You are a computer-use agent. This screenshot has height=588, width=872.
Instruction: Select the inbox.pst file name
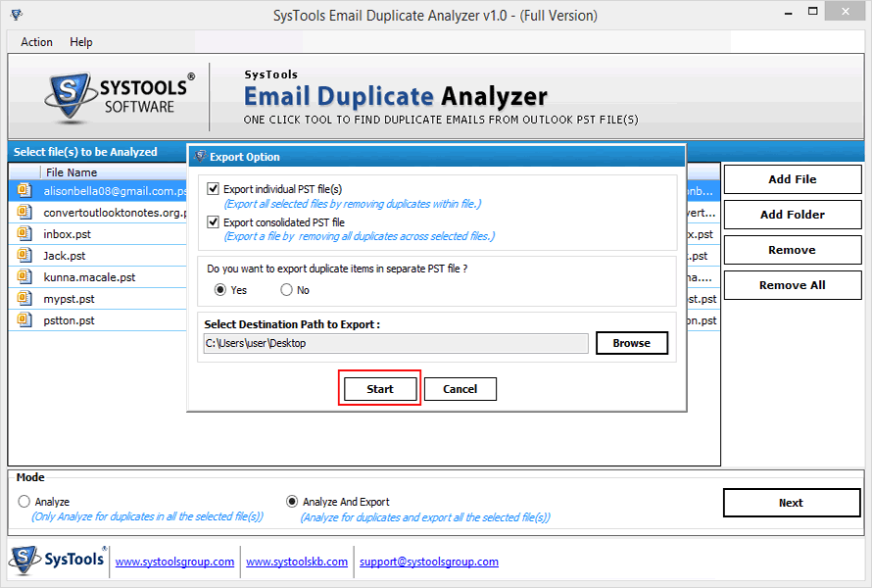[68, 234]
